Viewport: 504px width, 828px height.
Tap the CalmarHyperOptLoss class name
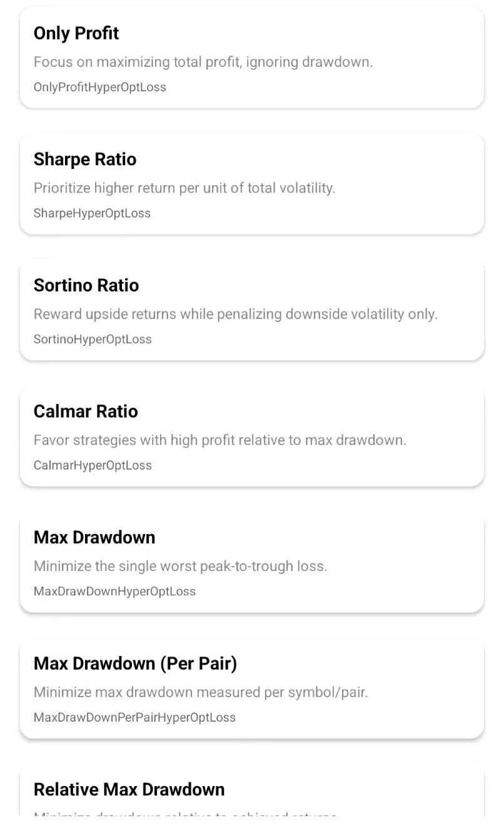click(x=93, y=465)
